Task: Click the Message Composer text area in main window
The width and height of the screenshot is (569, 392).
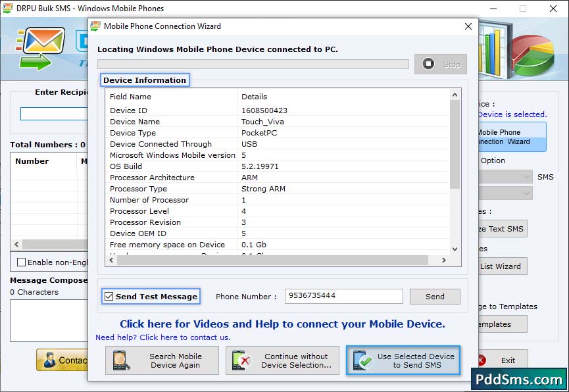Action: (49, 320)
